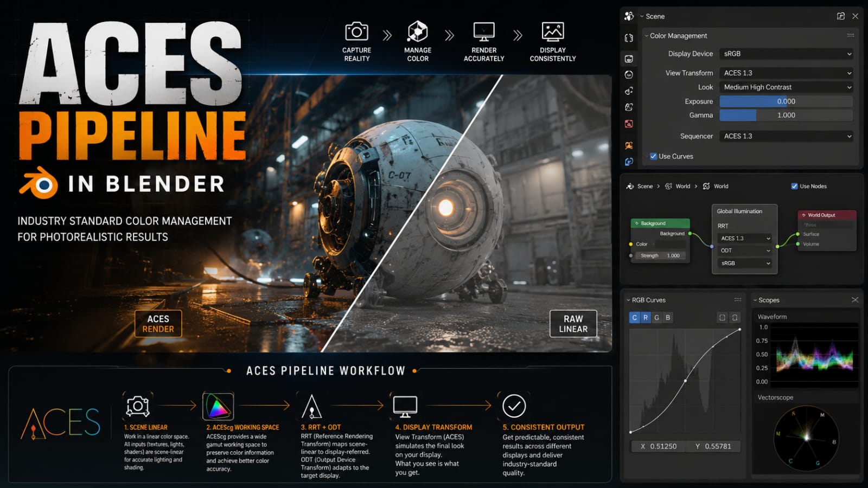Click Scene in the node editor breadcrumb
Viewport: 868px width, 488px height.
645,186
